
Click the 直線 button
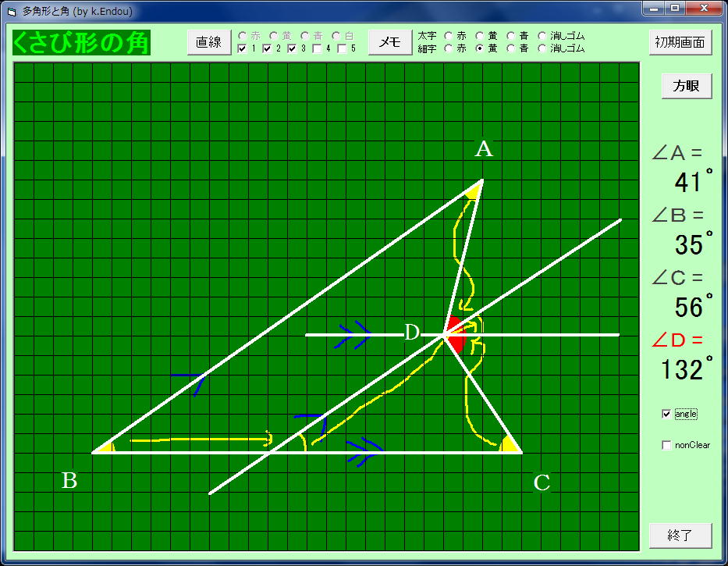pyautogui.click(x=209, y=42)
